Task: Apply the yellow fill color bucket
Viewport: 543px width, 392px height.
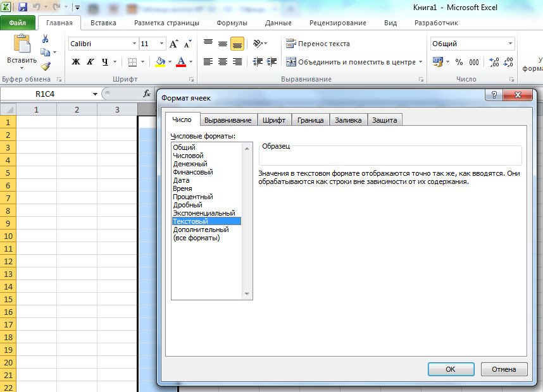Action: pyautogui.click(x=160, y=62)
